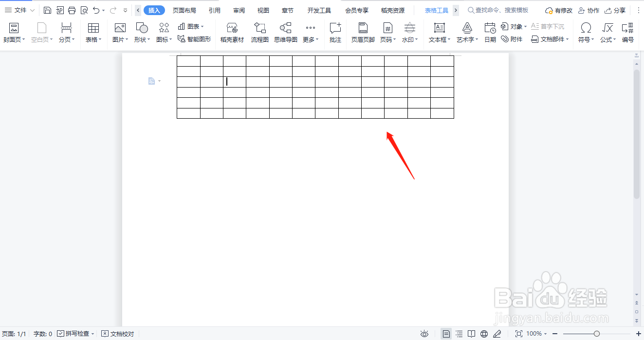The image size is (644, 340).
Task: Add a comment (批注)
Action: click(335, 33)
